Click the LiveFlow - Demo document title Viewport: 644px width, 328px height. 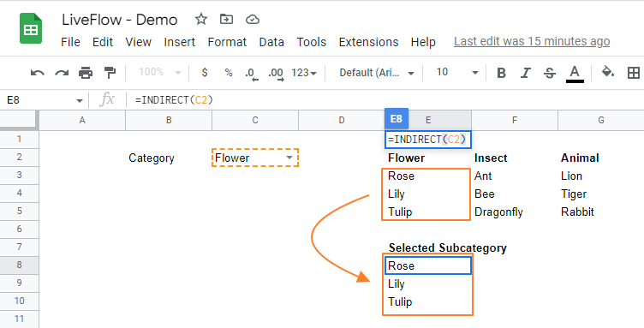point(120,20)
